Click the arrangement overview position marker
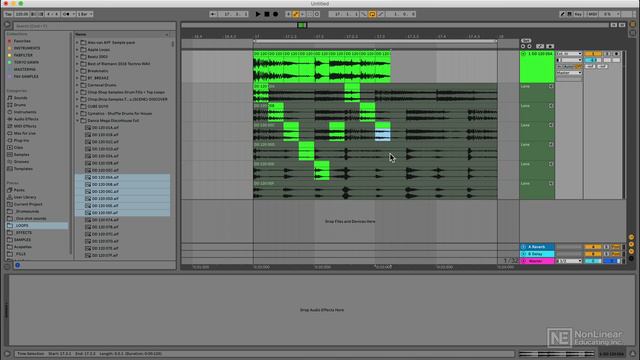 pos(302,25)
